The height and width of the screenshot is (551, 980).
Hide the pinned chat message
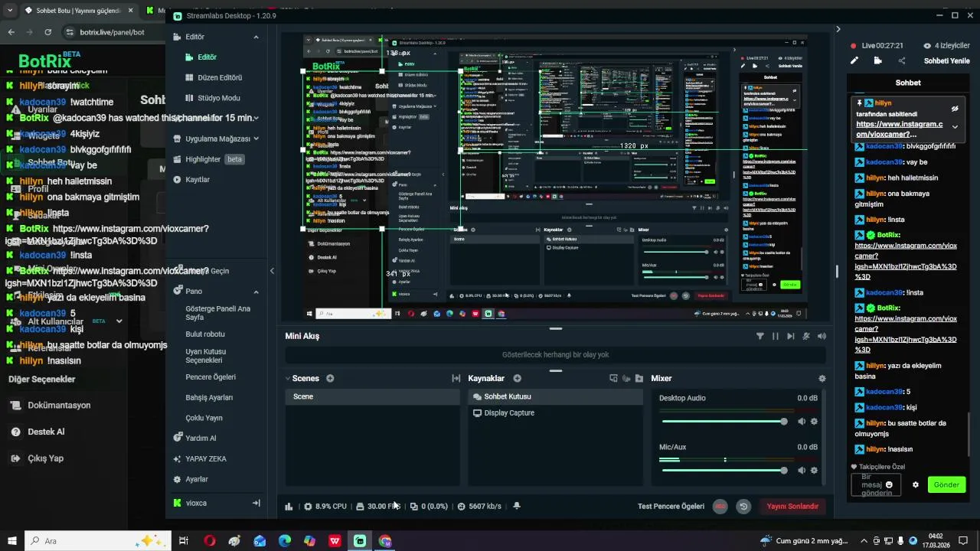[955, 109]
